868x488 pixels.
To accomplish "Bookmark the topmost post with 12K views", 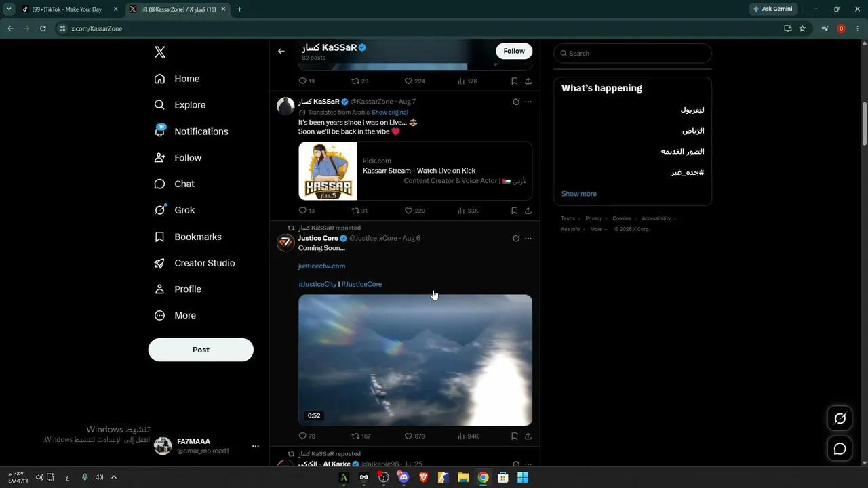I will pos(515,81).
